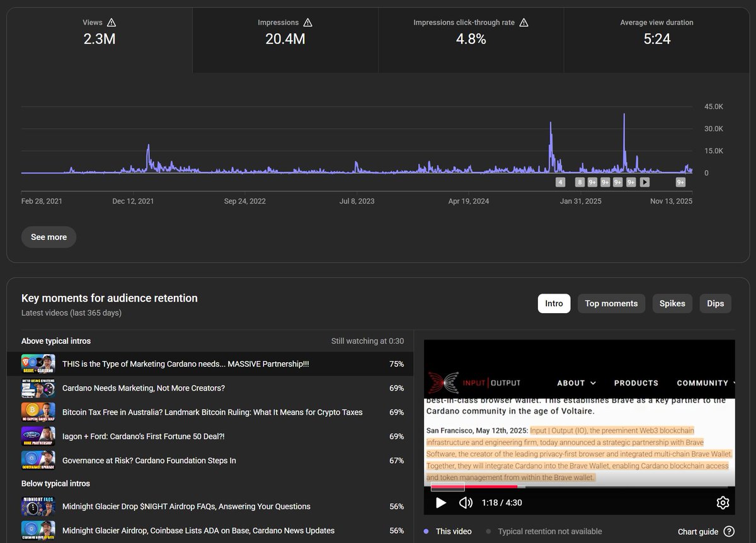Expand the 8-events marker on the timeline
Viewport: 756px width, 543px height.
pyautogui.click(x=580, y=181)
